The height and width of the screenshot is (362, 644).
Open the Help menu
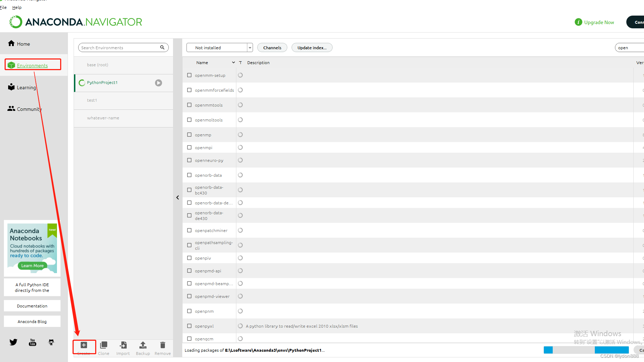pos(17,7)
